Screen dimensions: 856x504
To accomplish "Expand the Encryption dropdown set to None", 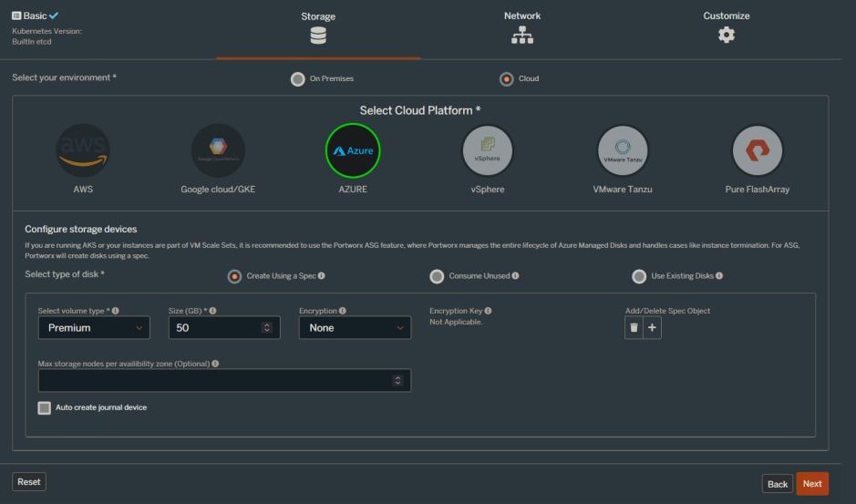I will [x=355, y=328].
